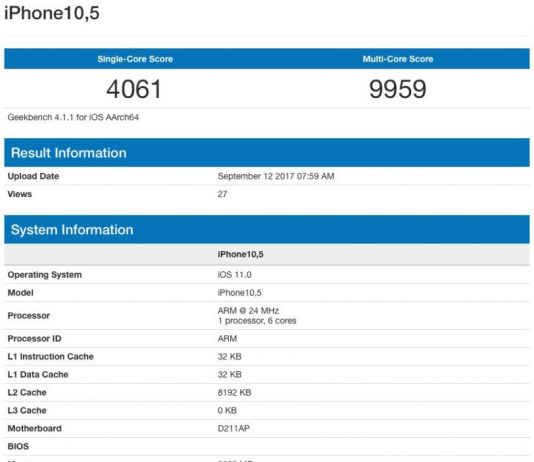Select the L1 Instruction Cache row label
This screenshot has width=534, height=462.
(50, 356)
